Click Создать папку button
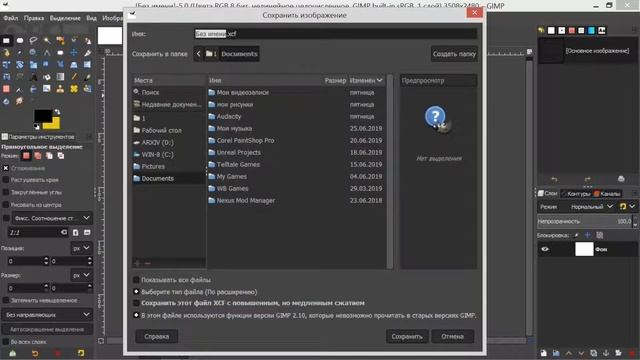 pos(454,53)
